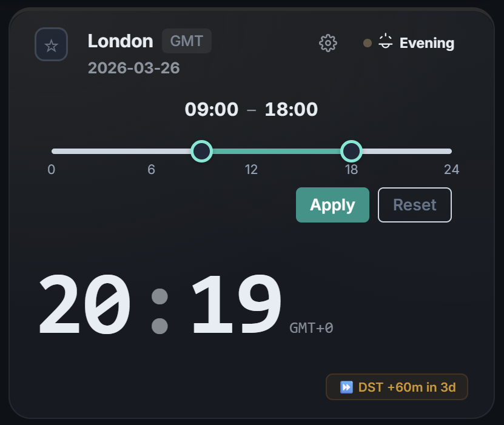
Task: Click the sunset icon next to Evening
Action: click(385, 42)
